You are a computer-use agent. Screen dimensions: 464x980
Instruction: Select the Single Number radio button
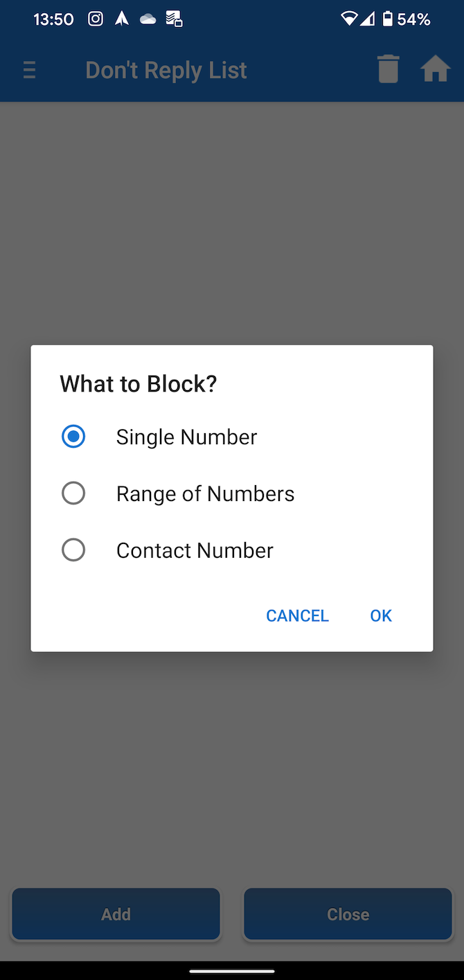click(x=73, y=437)
